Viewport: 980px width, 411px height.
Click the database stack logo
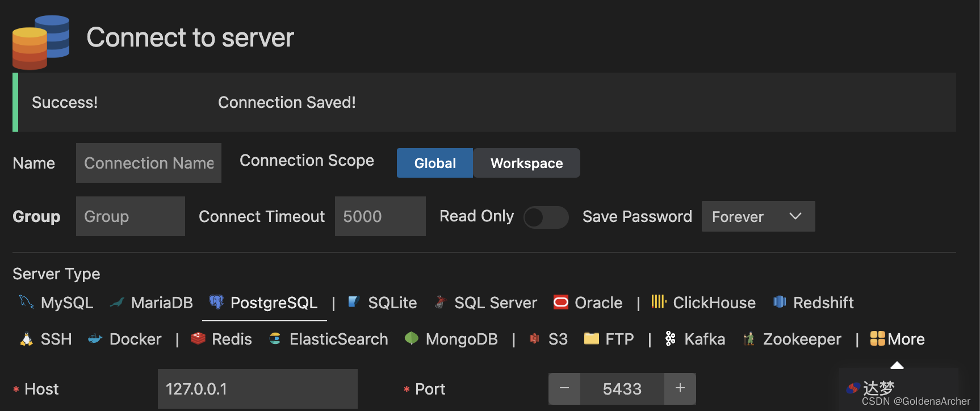coord(41,42)
